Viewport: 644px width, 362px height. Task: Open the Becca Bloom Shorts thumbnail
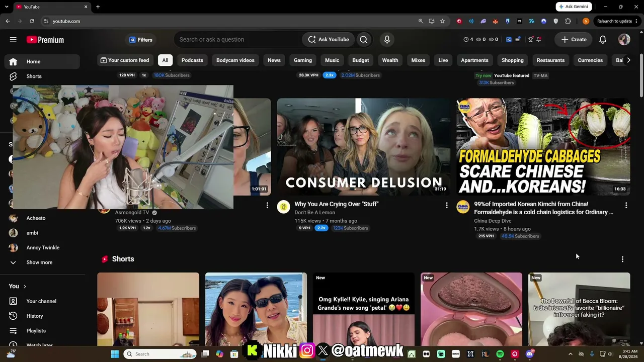(579, 309)
